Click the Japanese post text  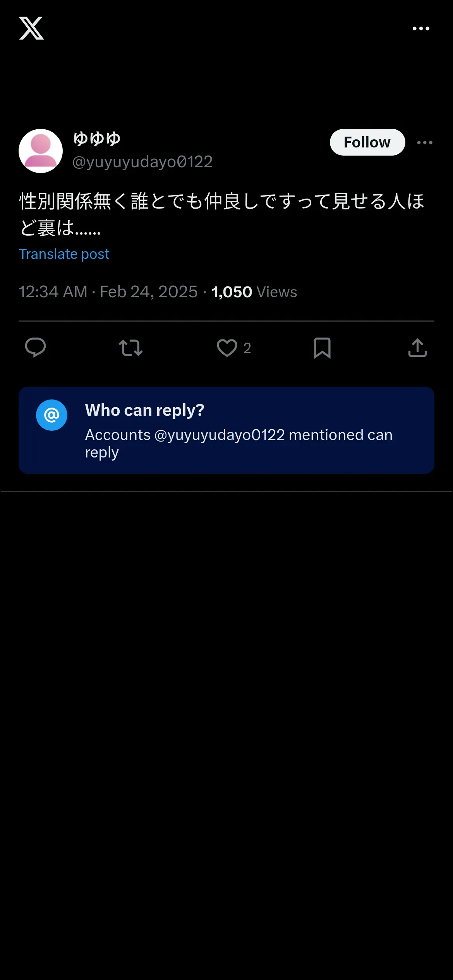[221, 214]
